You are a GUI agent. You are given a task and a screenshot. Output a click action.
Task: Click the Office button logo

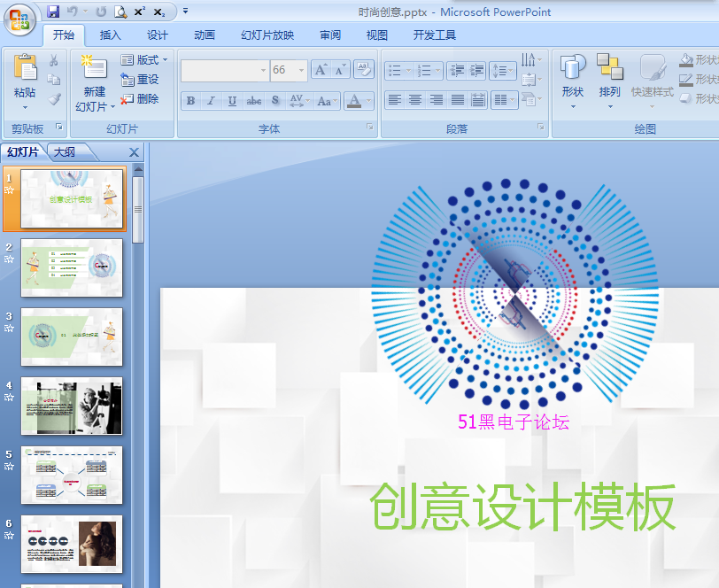(x=19, y=19)
